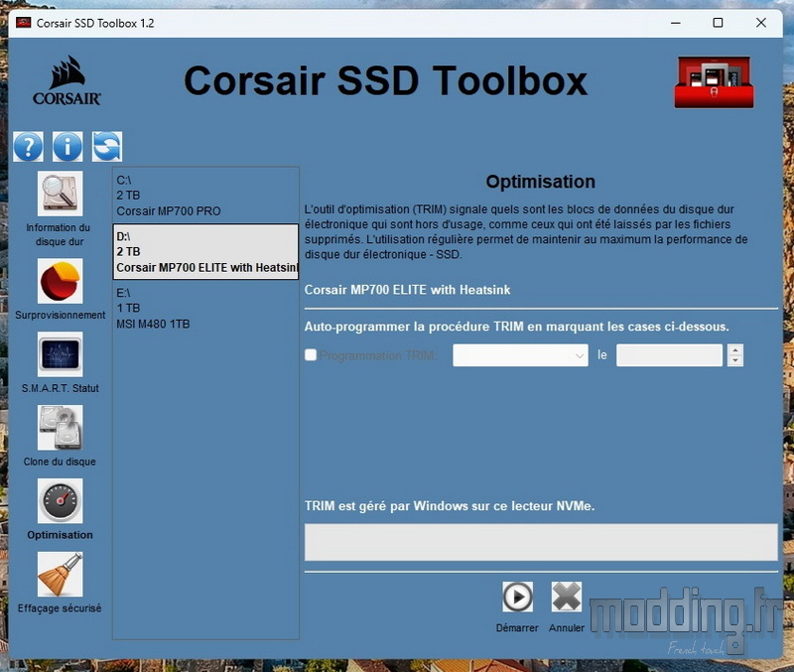Open the S.M.A.R.T. Statut monitor icon

coord(60,354)
